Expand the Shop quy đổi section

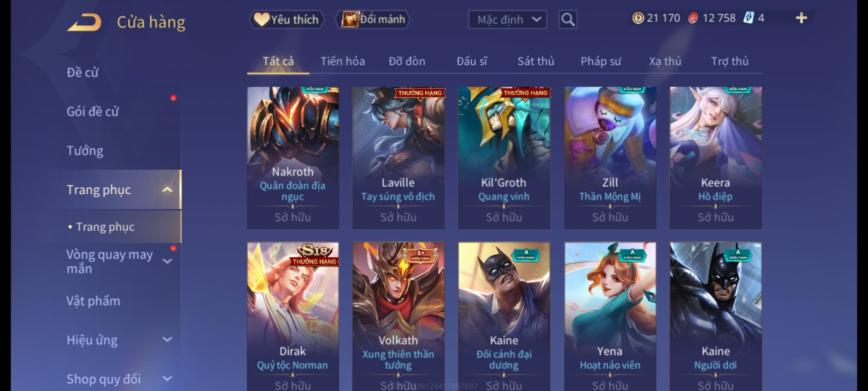[x=167, y=379]
